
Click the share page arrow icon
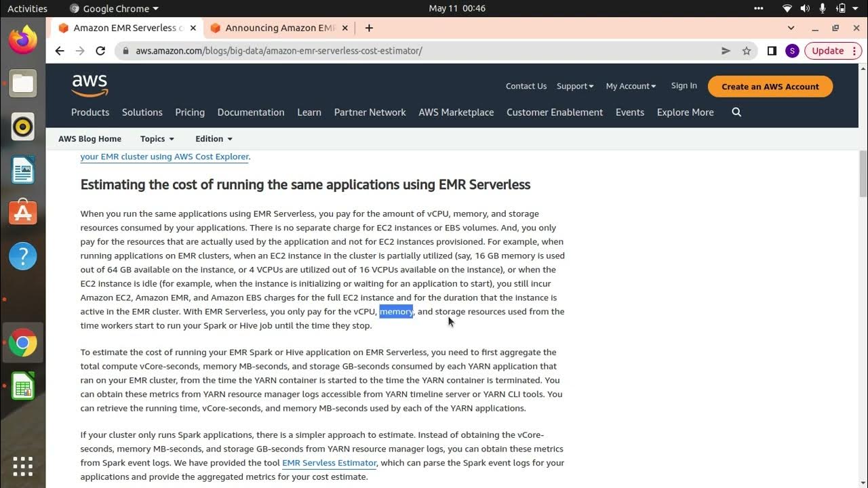(726, 51)
